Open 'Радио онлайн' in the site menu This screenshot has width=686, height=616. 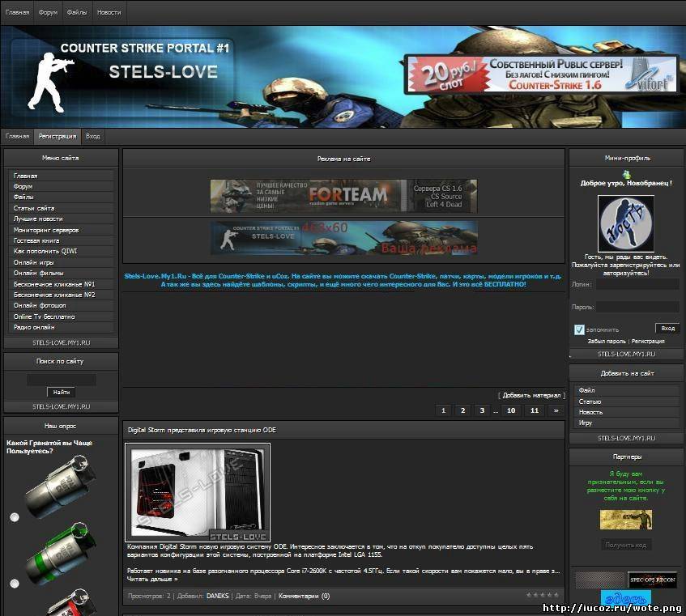[62, 327]
